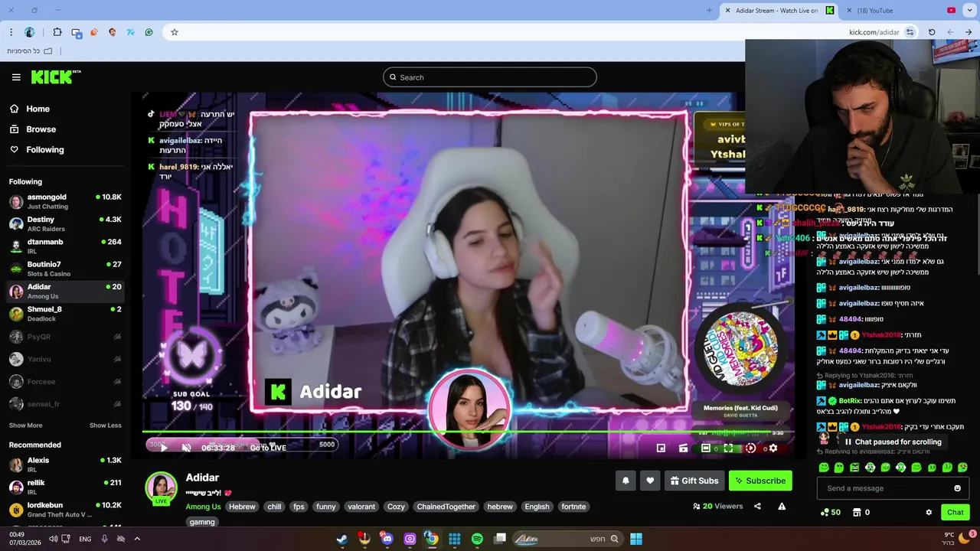Open Steam from the taskbar

click(x=341, y=539)
